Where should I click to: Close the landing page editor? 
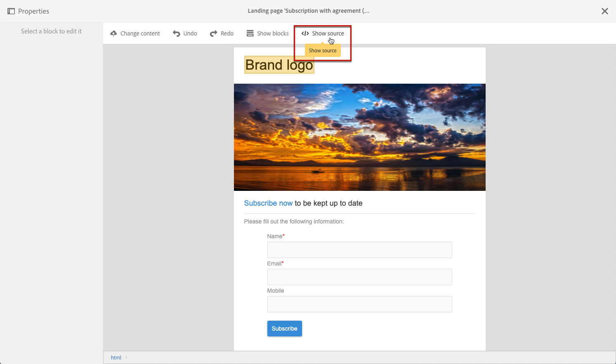[x=605, y=11]
